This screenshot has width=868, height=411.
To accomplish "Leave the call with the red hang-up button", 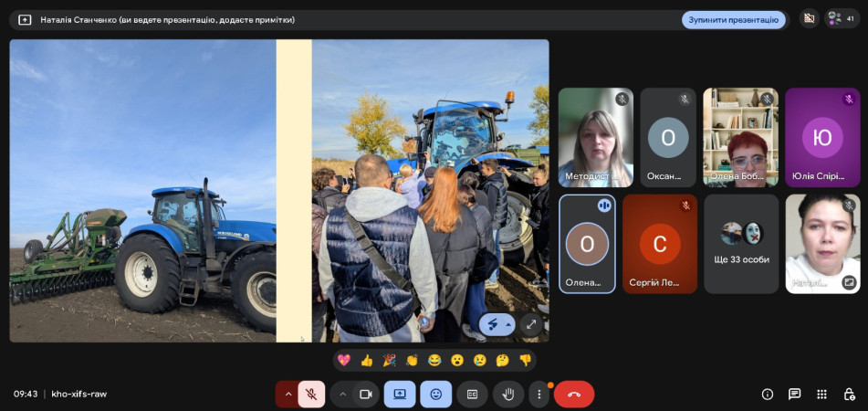I will 574,395.
